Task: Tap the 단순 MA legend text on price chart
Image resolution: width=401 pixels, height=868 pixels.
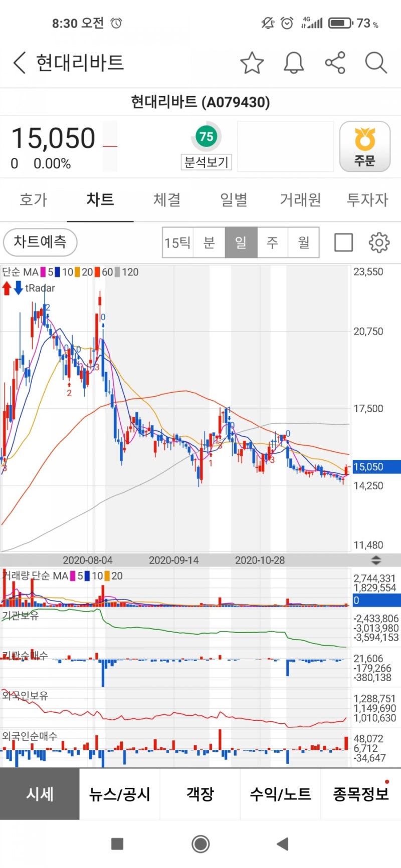Action: click(20, 272)
